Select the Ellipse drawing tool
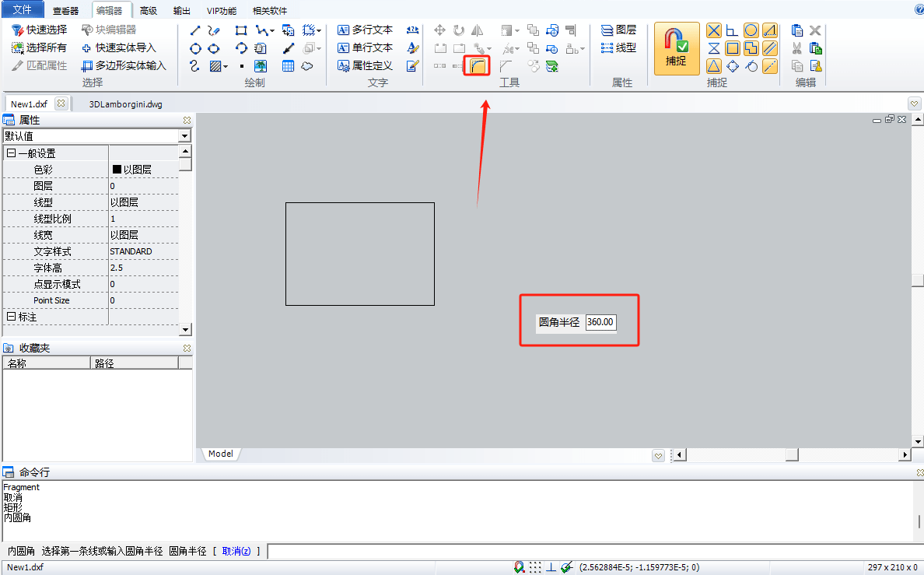Screen dimensions: 924x575 [214, 48]
